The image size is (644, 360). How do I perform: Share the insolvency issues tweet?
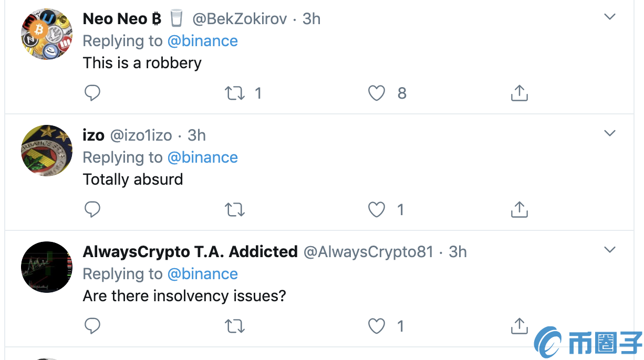(x=519, y=325)
